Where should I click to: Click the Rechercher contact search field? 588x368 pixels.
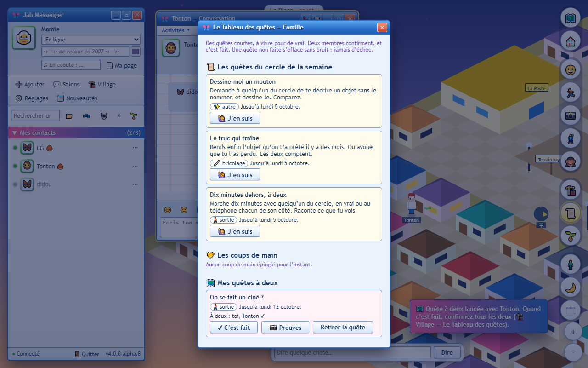coord(35,116)
